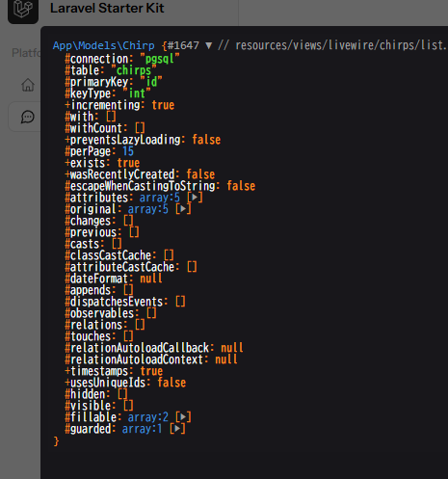Image resolution: width=448 pixels, height=479 pixels.
Task: Click the usesUniqueIds false value
Action: tap(171, 383)
